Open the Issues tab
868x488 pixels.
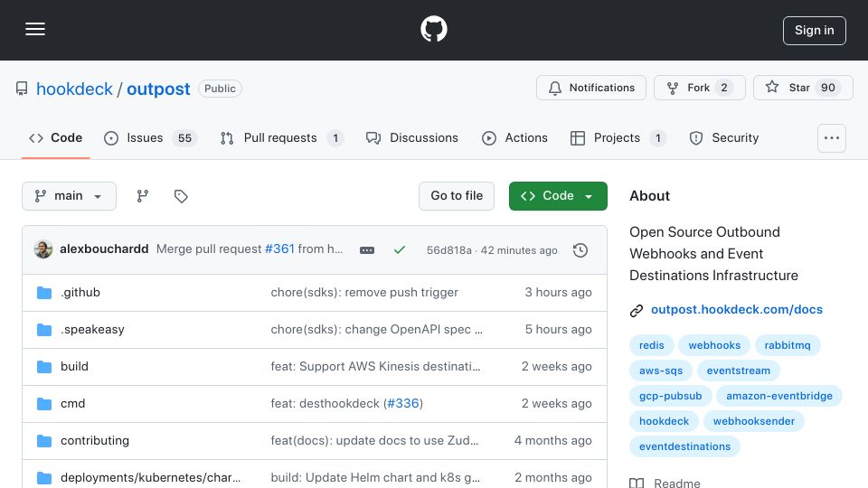pyautogui.click(x=150, y=137)
